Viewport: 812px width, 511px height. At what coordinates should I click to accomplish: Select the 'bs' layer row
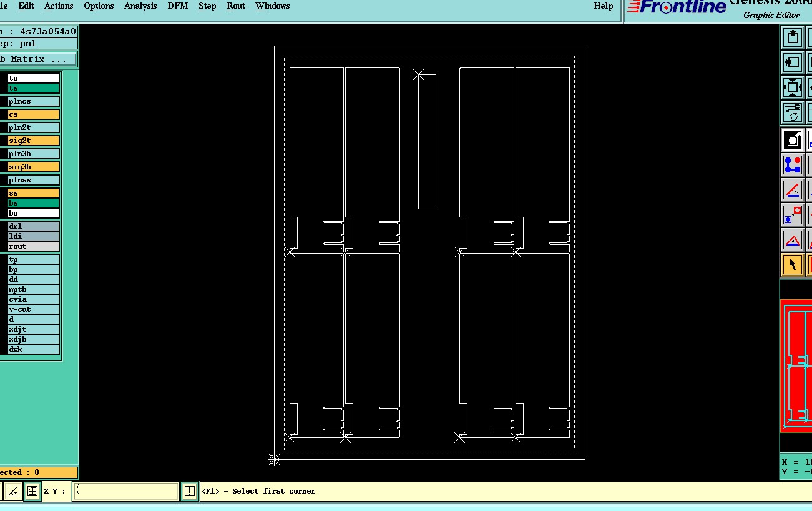point(34,203)
